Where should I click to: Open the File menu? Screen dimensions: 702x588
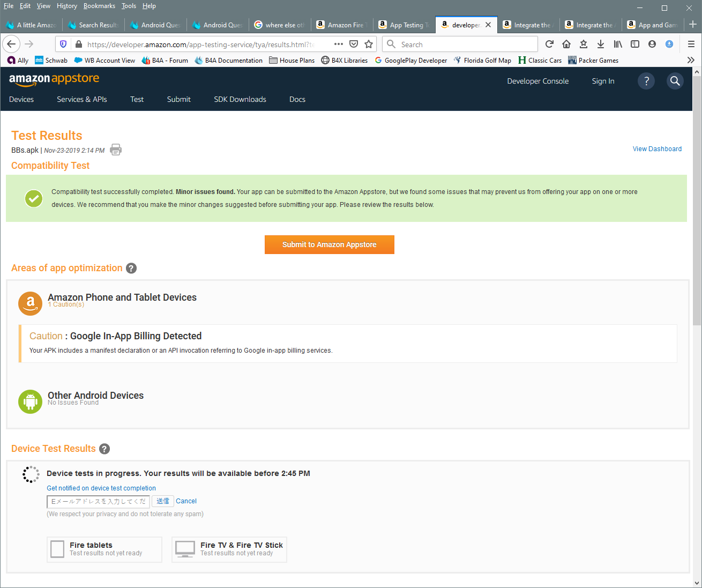(9, 6)
